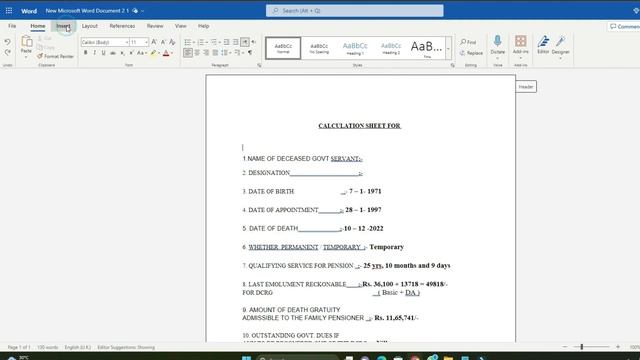Zoom out with the minus icon
Viewport: 640px width, 360px height.
(x=565, y=347)
